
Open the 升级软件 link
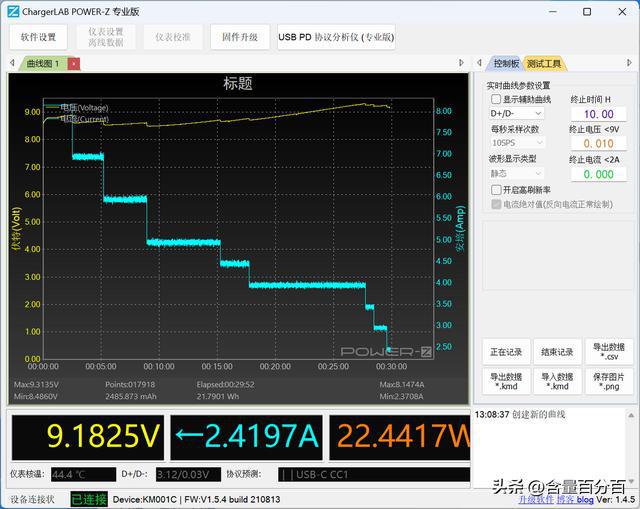click(x=536, y=500)
